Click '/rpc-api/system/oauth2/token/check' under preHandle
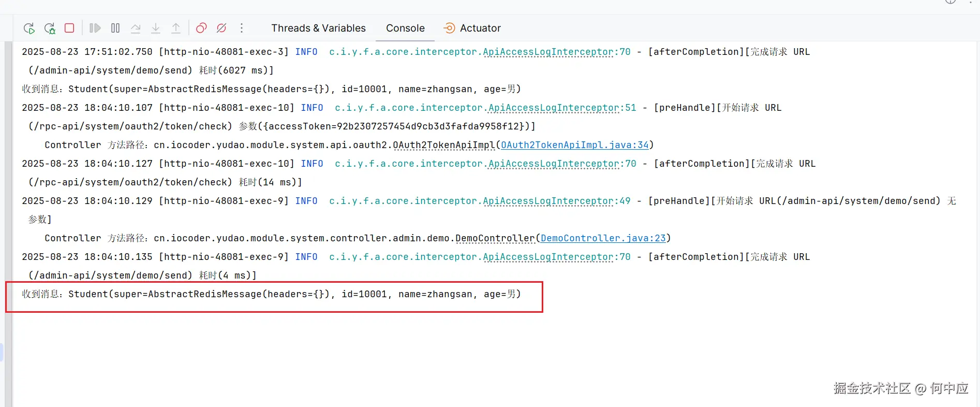980x407 pixels. (130, 126)
